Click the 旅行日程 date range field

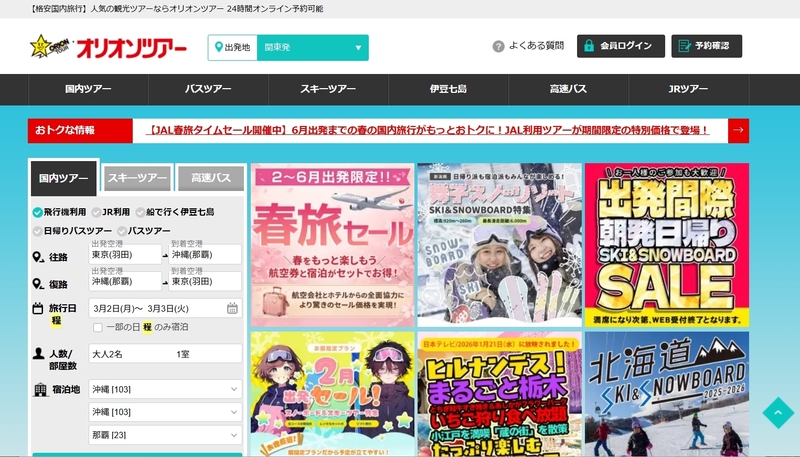coord(165,308)
